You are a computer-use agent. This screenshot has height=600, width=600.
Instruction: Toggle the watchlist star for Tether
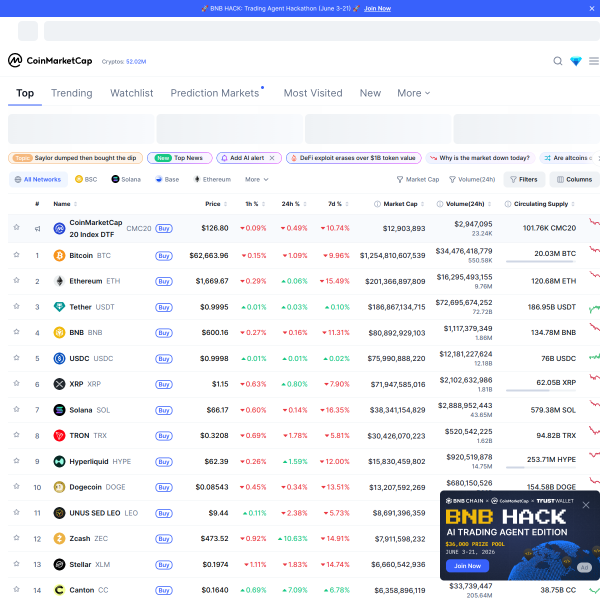(16, 306)
